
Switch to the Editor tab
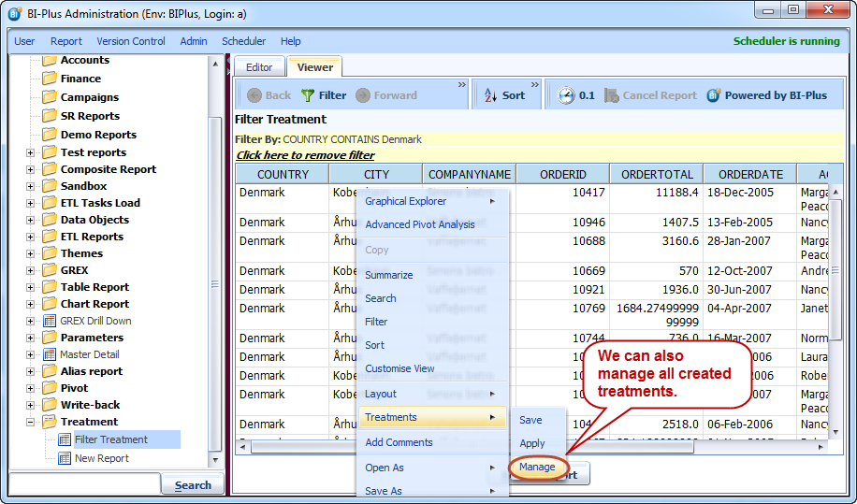click(x=259, y=67)
